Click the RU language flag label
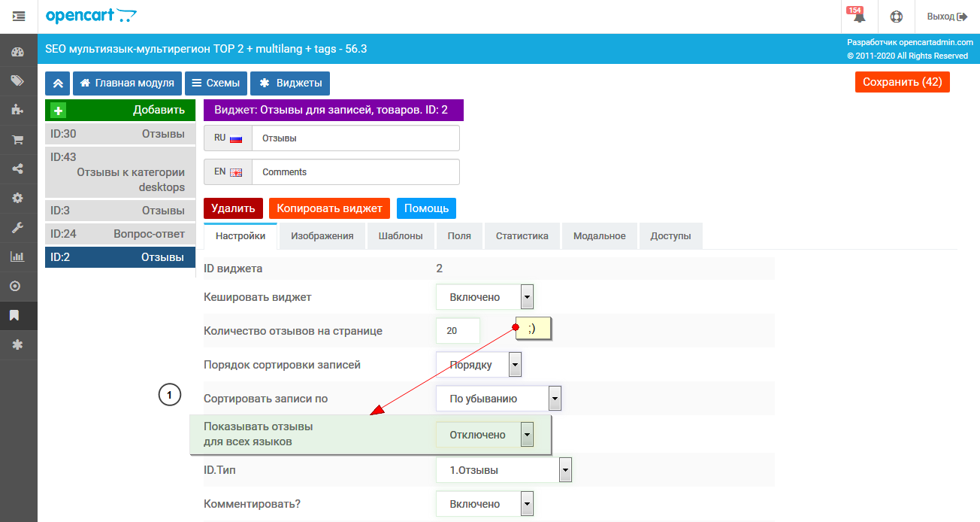 [x=228, y=138]
